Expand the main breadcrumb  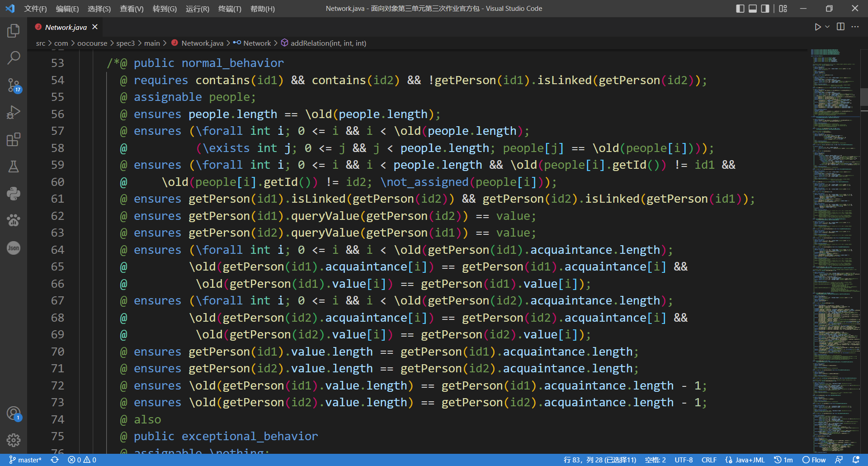click(152, 43)
